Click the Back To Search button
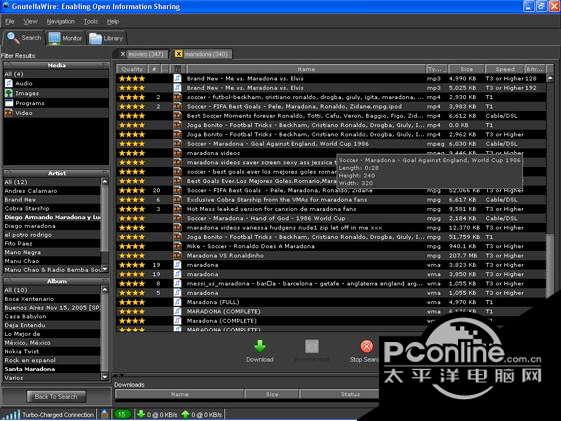This screenshot has width=561, height=421. pos(56,396)
